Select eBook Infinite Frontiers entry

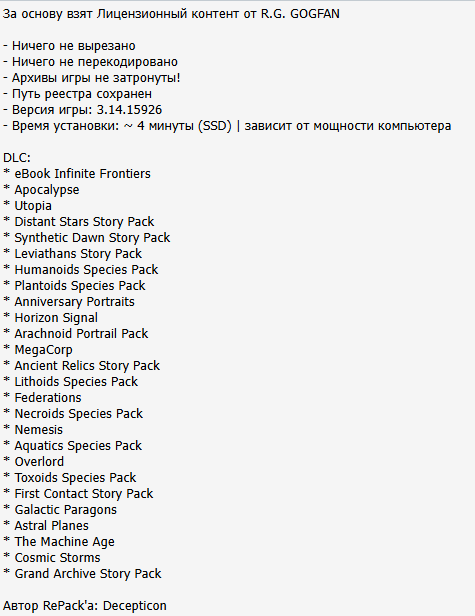click(x=83, y=174)
